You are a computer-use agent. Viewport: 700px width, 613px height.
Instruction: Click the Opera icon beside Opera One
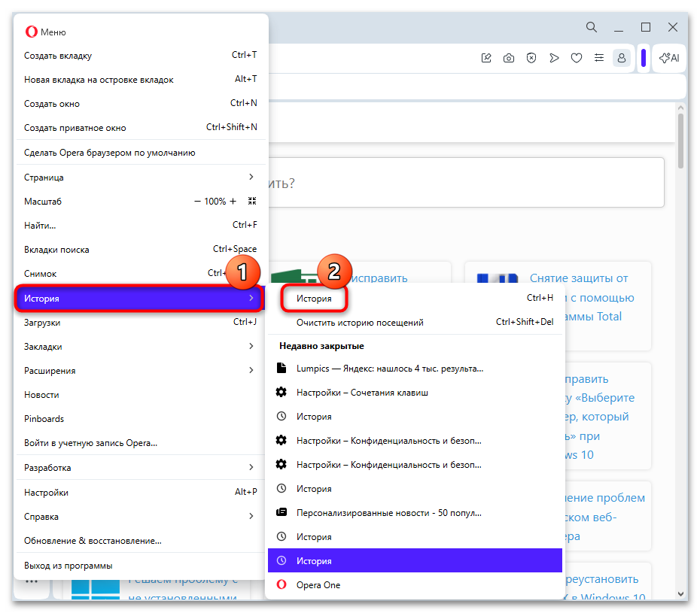coord(282,584)
